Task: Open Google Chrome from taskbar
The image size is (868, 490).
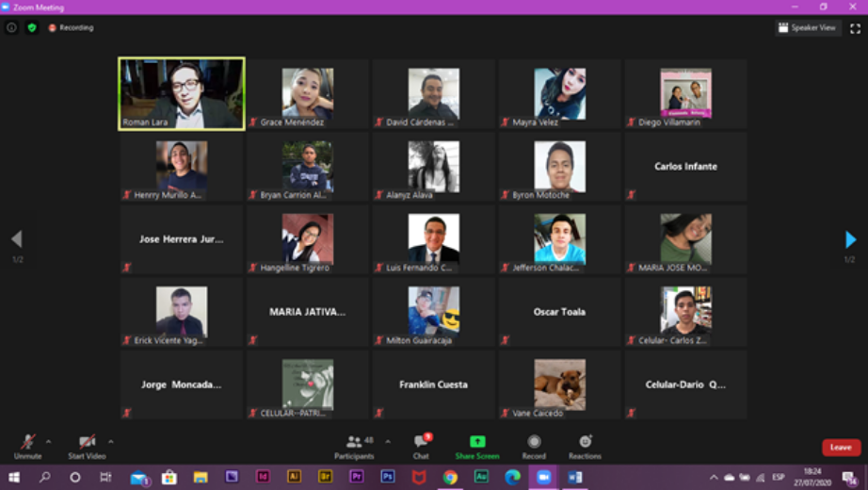Action: [450, 477]
